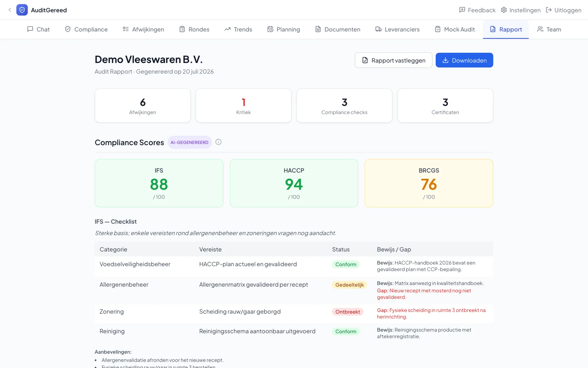The image size is (588, 368).
Task: Click the Team people icon
Action: (x=540, y=29)
